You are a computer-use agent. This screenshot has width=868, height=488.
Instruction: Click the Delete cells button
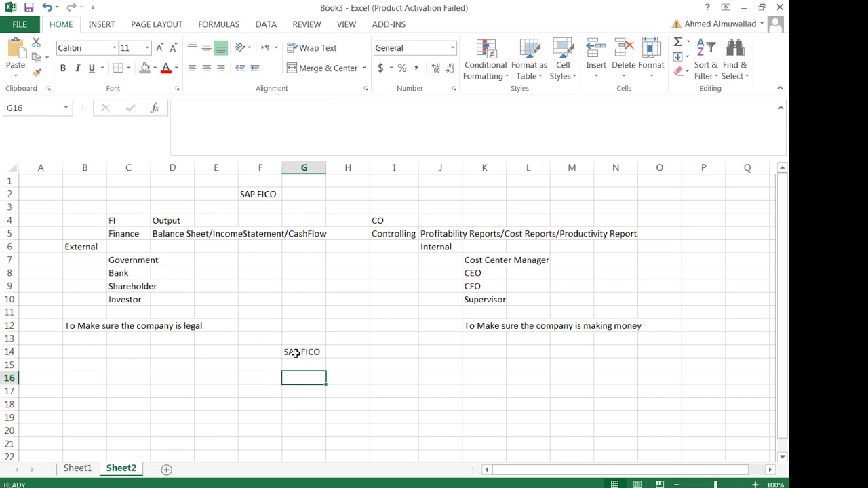[623, 59]
